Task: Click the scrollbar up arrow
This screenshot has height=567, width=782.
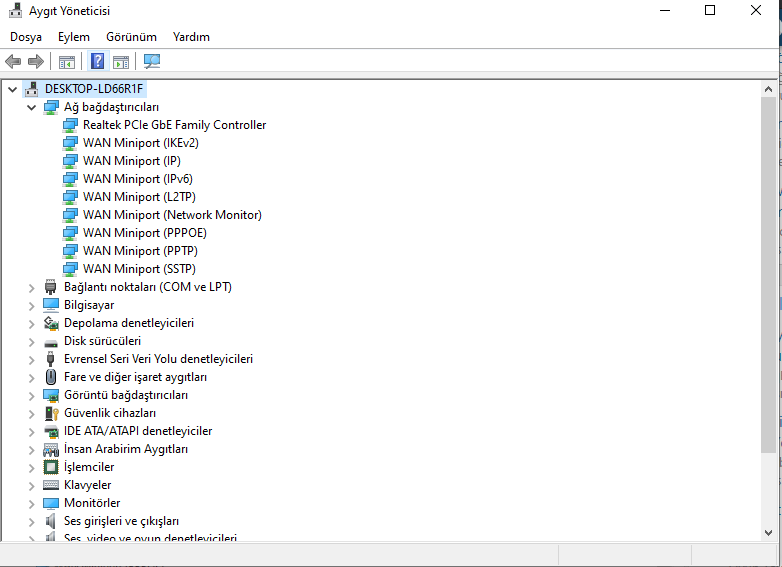Action: tap(768, 89)
